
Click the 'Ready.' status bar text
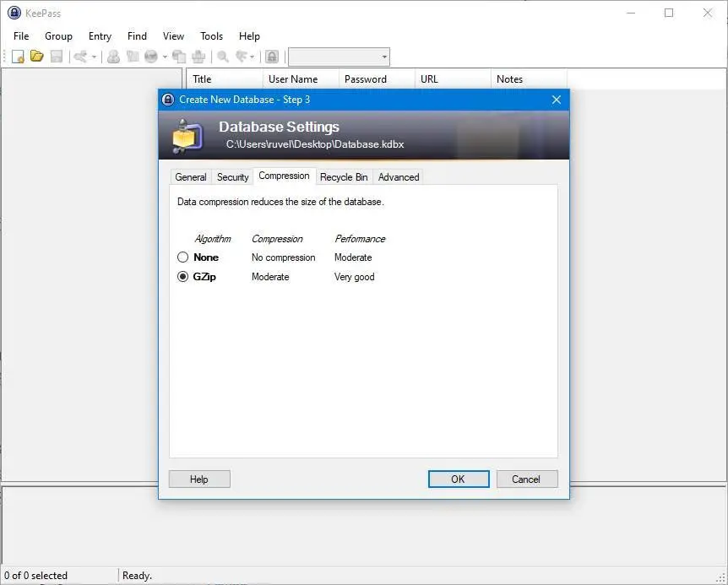(137, 576)
